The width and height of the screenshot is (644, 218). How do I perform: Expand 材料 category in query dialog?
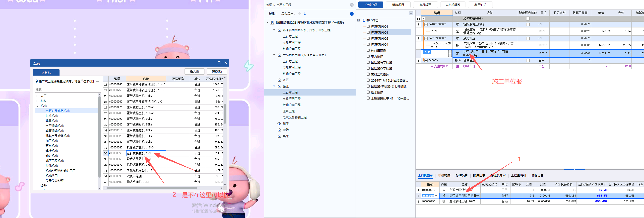[x=37, y=101]
